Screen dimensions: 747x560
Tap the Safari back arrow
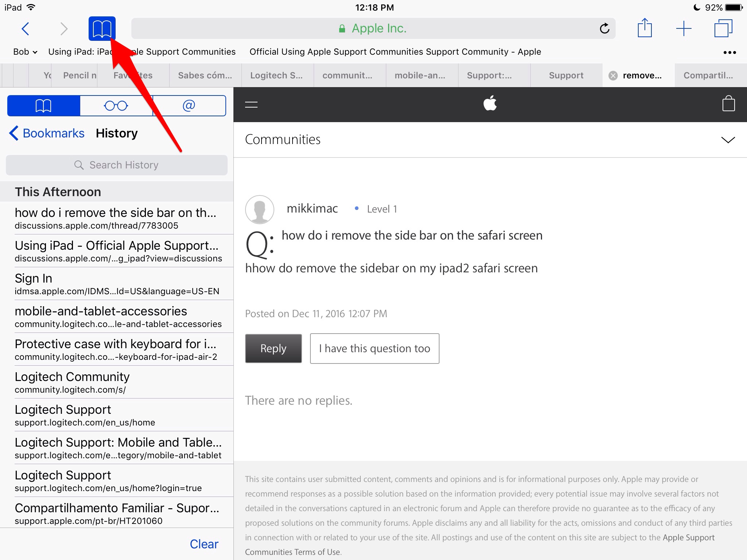click(25, 28)
